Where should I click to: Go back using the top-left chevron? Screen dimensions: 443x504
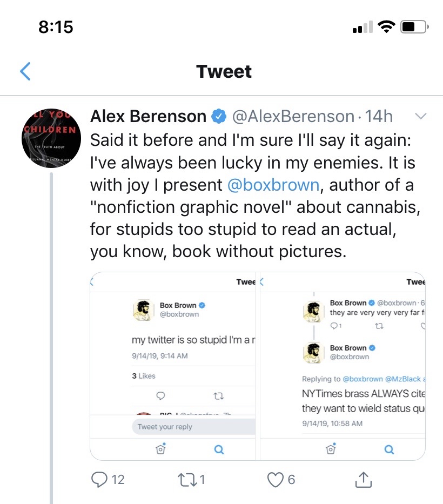[x=25, y=71]
